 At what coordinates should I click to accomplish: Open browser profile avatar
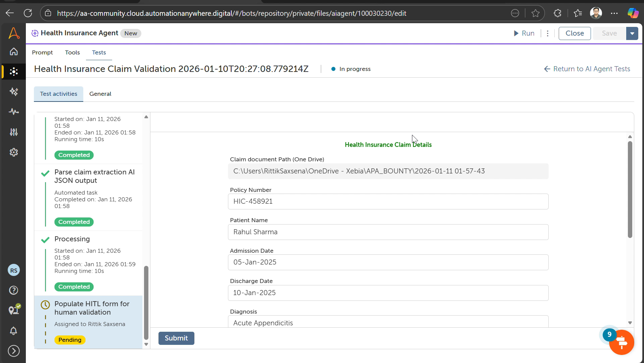596,13
